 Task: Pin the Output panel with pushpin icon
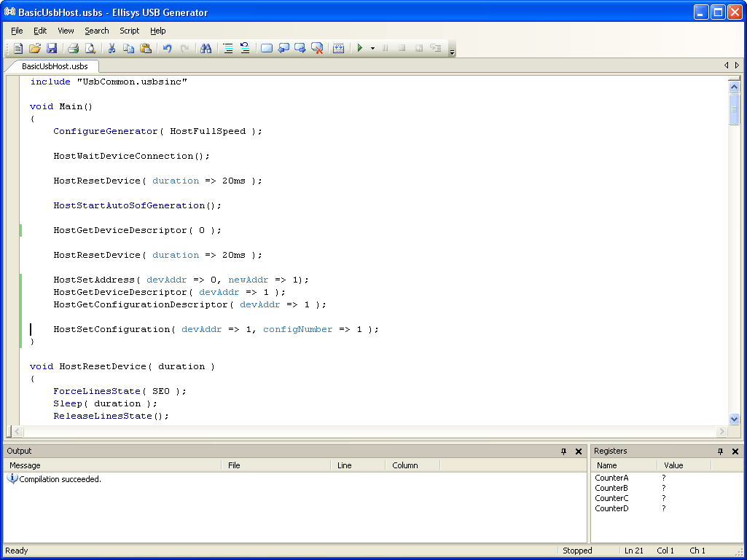click(x=563, y=451)
